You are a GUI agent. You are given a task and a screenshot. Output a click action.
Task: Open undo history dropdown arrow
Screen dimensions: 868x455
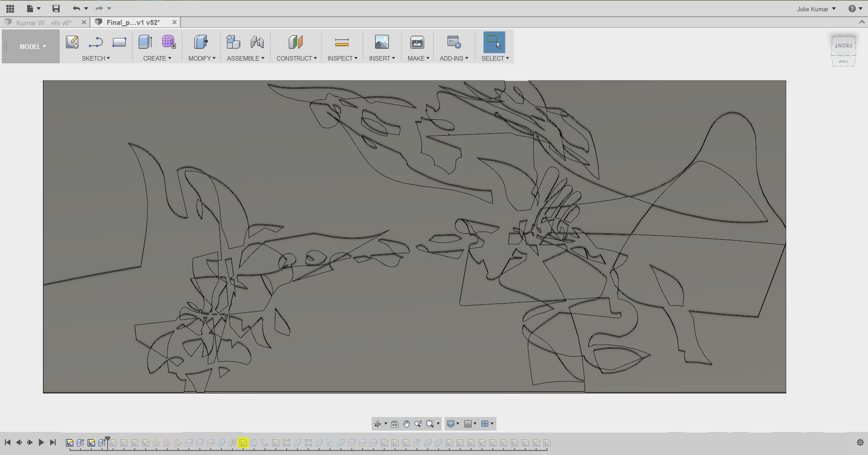pyautogui.click(x=86, y=9)
